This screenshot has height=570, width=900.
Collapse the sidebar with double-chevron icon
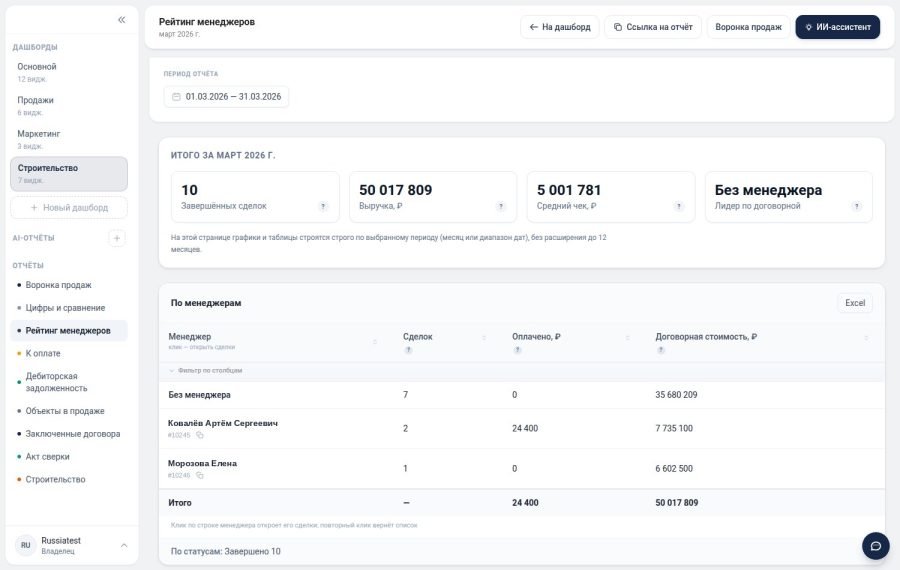coord(122,20)
